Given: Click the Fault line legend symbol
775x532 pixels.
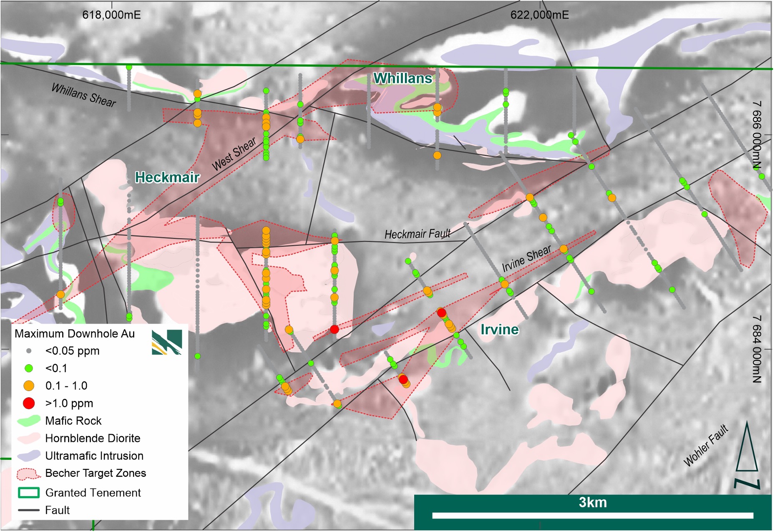Looking at the screenshot, I should (x=29, y=510).
